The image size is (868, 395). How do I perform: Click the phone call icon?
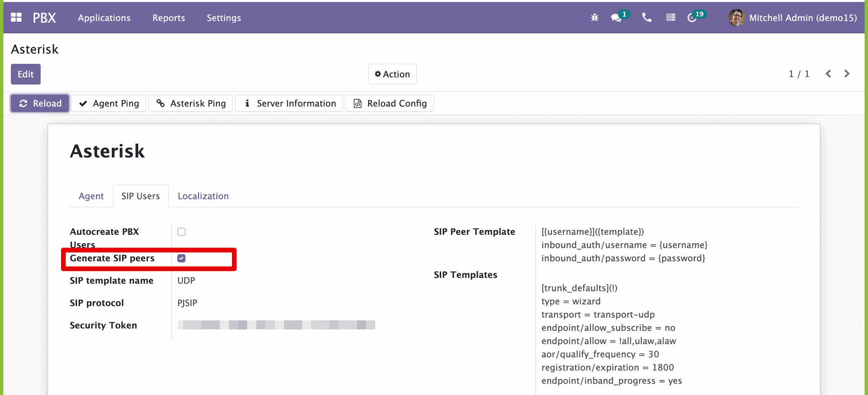click(x=646, y=18)
